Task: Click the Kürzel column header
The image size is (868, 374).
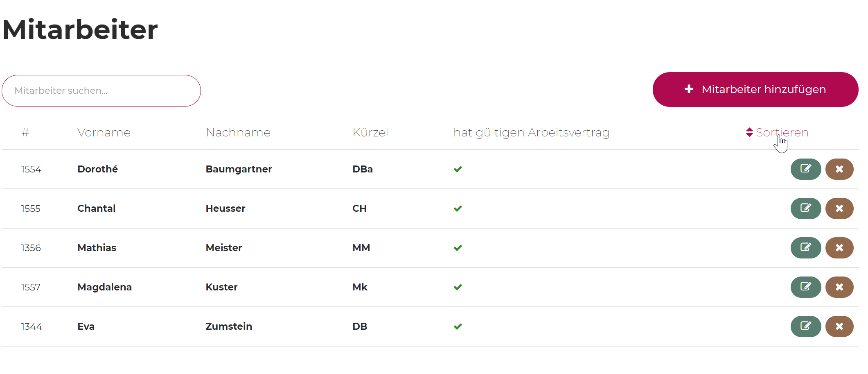Action: pos(370,132)
